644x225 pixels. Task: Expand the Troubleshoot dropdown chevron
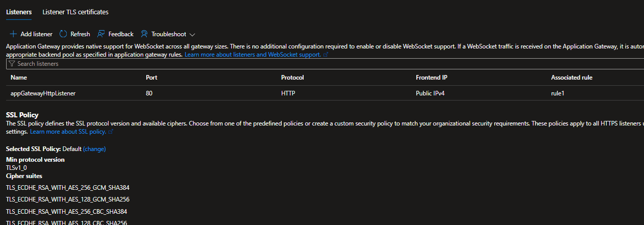tap(192, 35)
